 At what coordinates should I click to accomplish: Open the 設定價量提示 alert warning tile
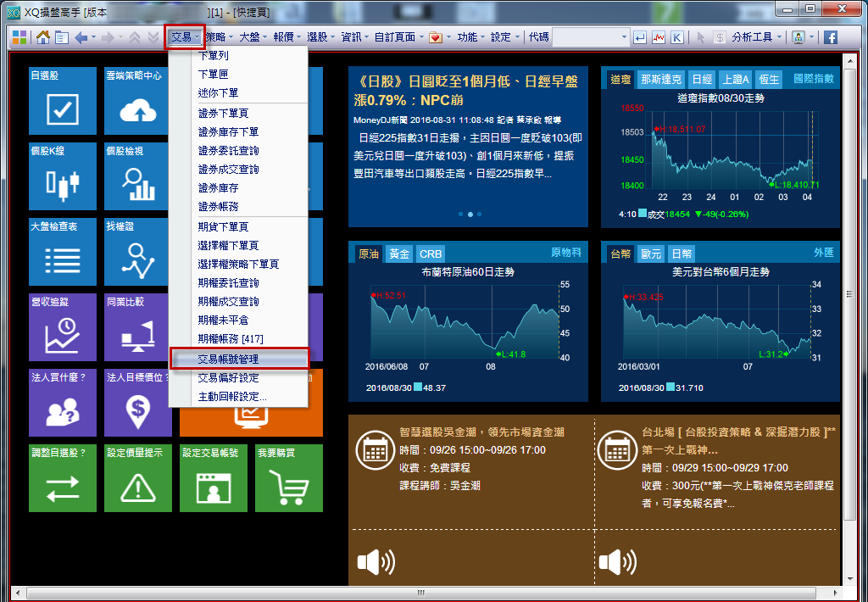(x=138, y=478)
